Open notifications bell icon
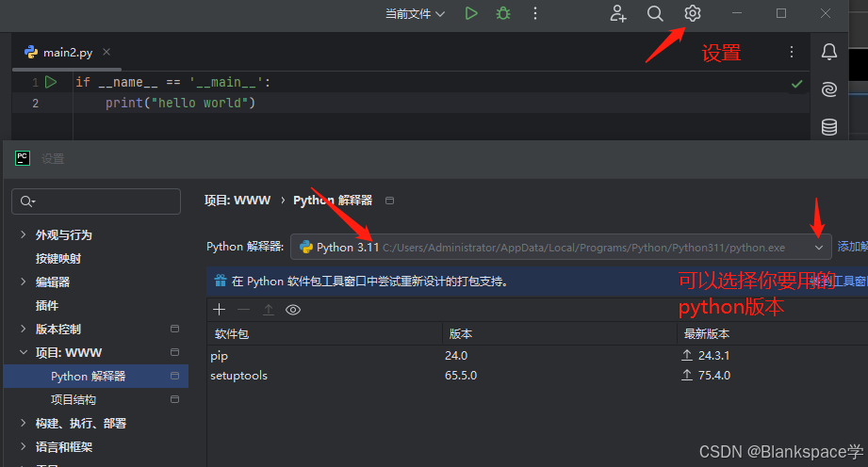The image size is (868, 467). coord(828,52)
